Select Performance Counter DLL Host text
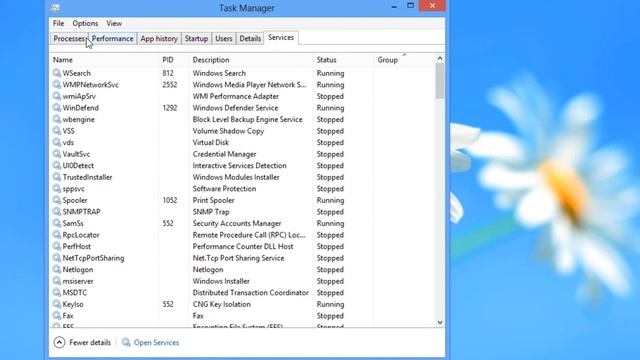 [243, 247]
